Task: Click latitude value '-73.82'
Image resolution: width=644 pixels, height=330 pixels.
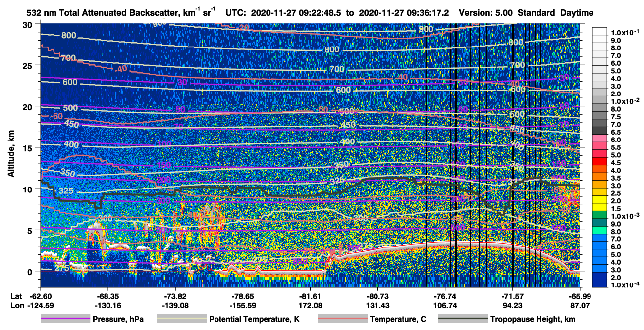Action: [x=176, y=296]
